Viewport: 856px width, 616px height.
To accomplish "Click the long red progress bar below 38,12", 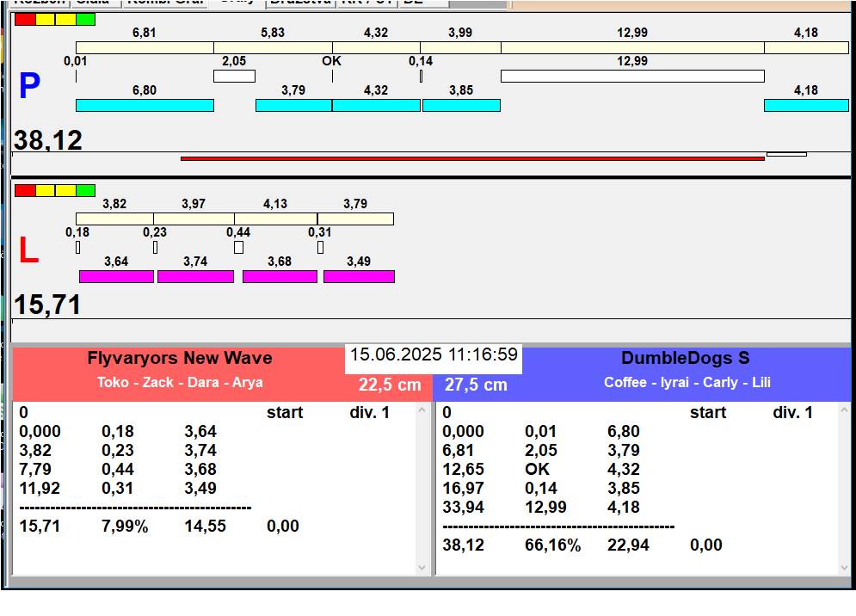I will pyautogui.click(x=472, y=158).
